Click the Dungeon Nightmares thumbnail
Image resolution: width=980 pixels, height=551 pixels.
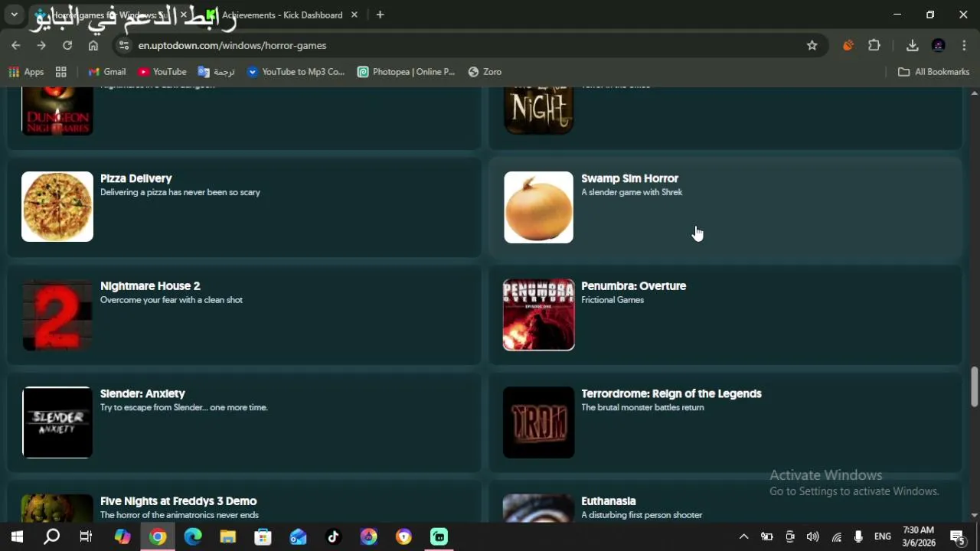click(57, 112)
